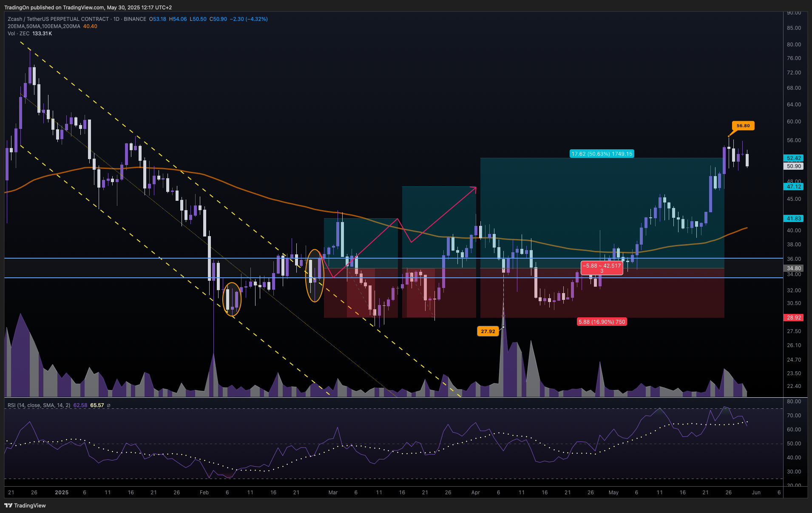The width and height of the screenshot is (812, 513).
Task: Click the red -5.88 ~ 42.517 position label
Action: coord(602,268)
